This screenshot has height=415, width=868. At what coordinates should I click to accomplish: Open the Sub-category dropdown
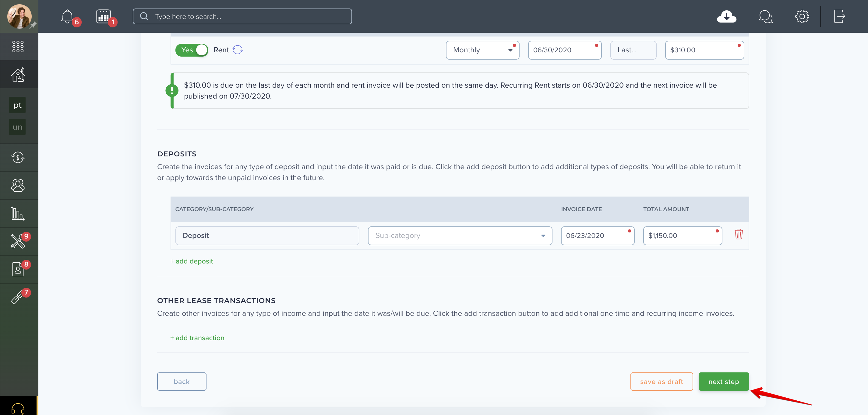460,236
